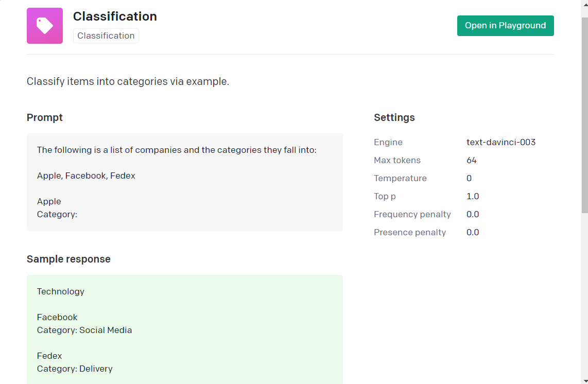This screenshot has width=588, height=384.
Task: Click the empty 'Category:' line in prompt
Action: pos(57,215)
